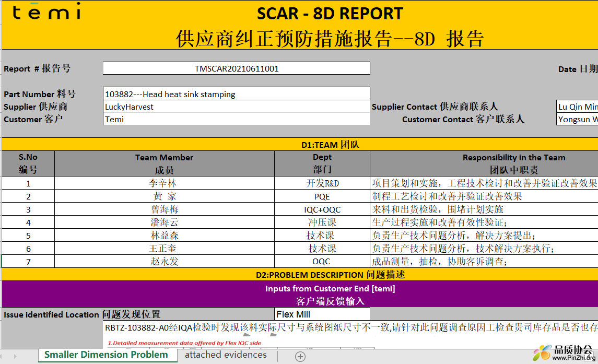Click the next-sheet navigation arrow
This screenshot has height=364, width=598.
coord(15,356)
